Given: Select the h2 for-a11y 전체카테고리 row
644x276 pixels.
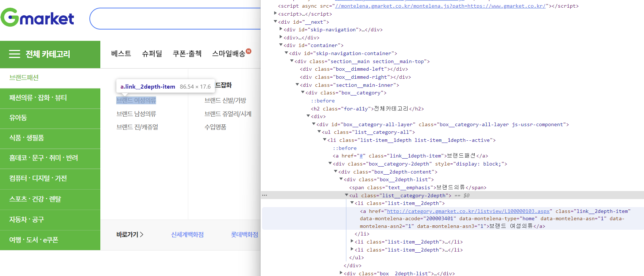Looking at the screenshot, I should point(367,109).
